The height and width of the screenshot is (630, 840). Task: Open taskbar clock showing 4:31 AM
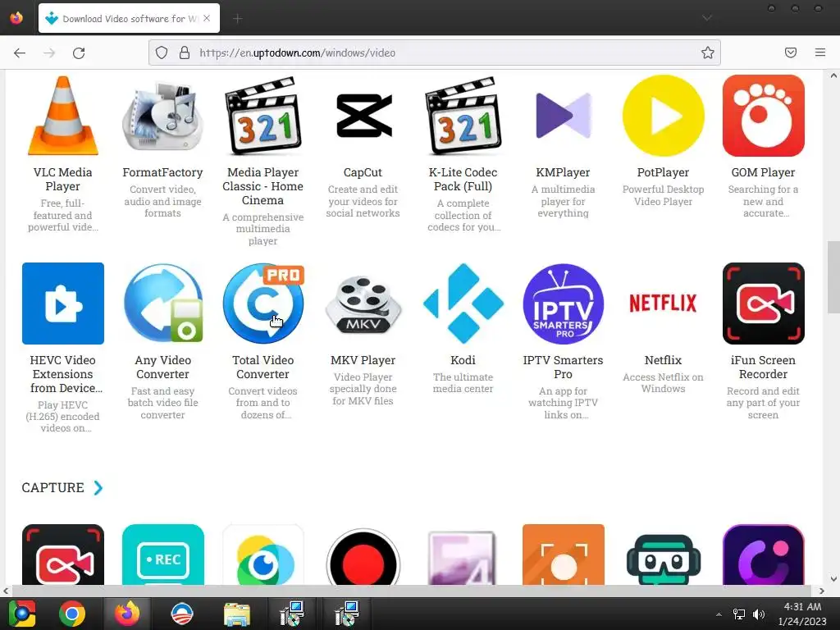click(802, 614)
